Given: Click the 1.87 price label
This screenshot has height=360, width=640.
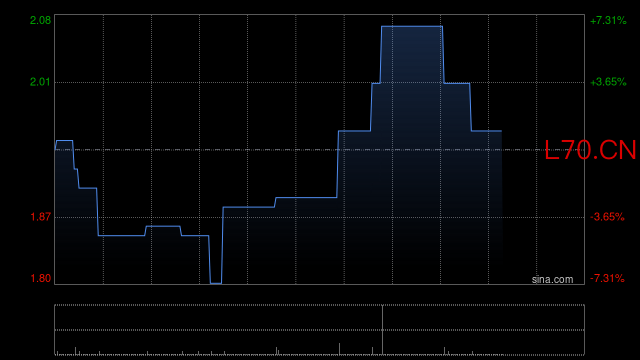Looking at the screenshot, I should [40, 217].
